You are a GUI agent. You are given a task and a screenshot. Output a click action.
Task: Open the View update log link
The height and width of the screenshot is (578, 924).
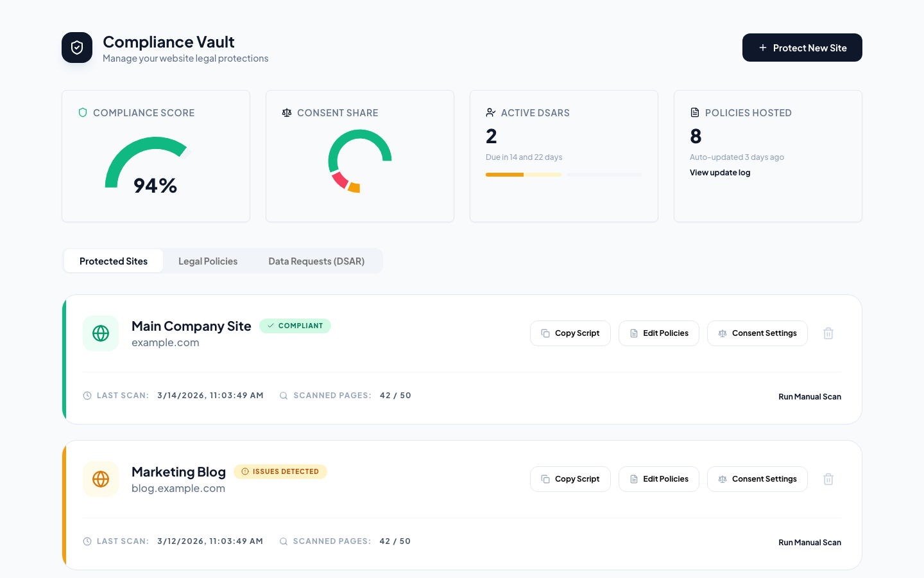(720, 172)
